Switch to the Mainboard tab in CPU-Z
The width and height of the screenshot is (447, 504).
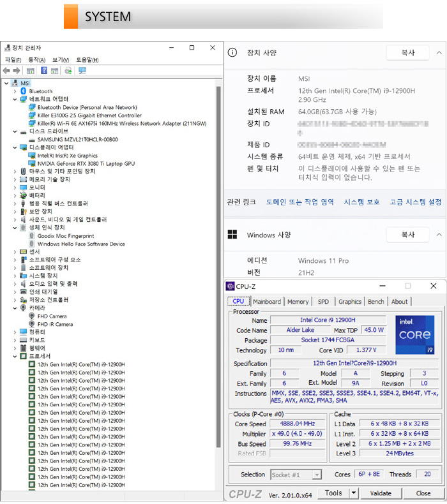click(267, 302)
